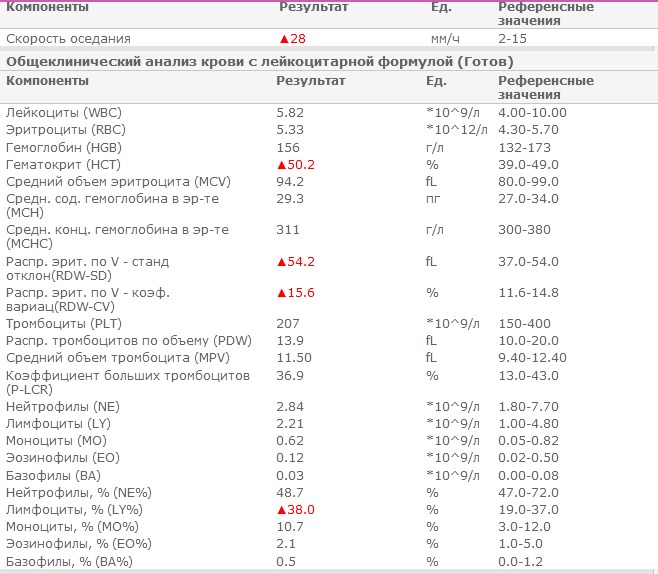Click the red triangle beside RDW-SD 54.2
Image resolution: width=658 pixels, height=574 pixels.
coord(281,262)
